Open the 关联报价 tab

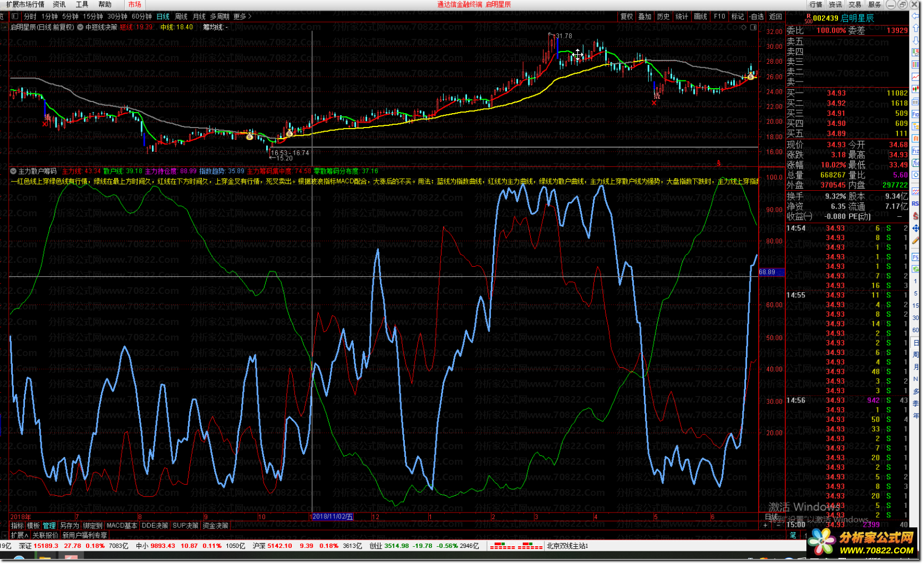(45, 536)
